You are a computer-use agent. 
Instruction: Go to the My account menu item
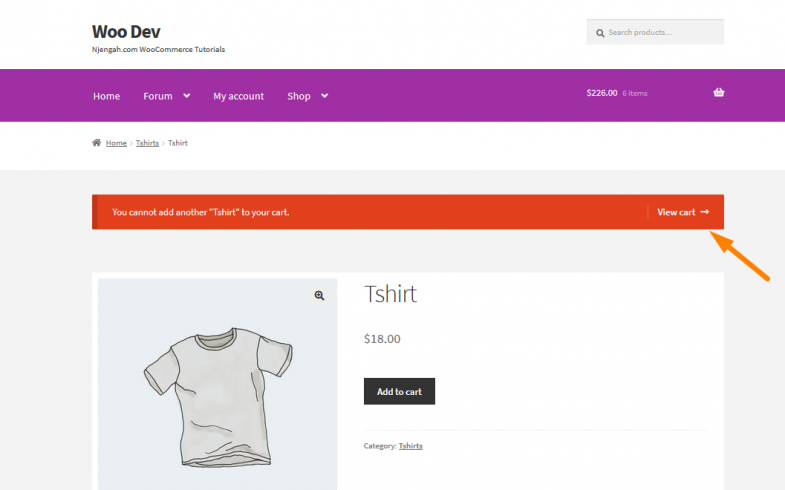pyautogui.click(x=238, y=96)
